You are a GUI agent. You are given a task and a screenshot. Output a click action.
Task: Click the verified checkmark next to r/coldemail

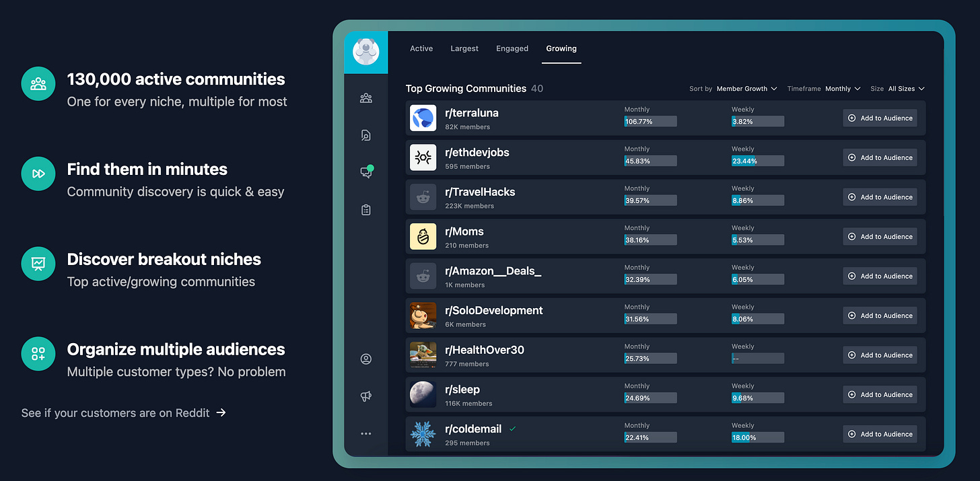point(513,429)
